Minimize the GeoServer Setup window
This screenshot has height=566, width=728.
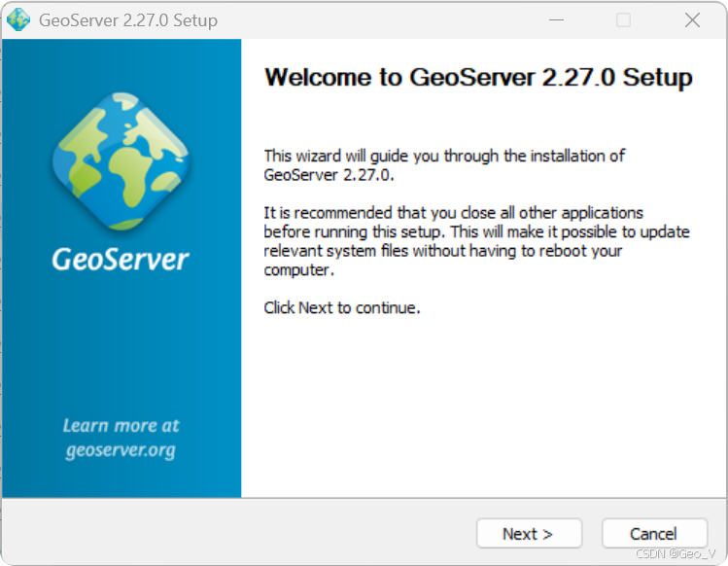click(556, 20)
